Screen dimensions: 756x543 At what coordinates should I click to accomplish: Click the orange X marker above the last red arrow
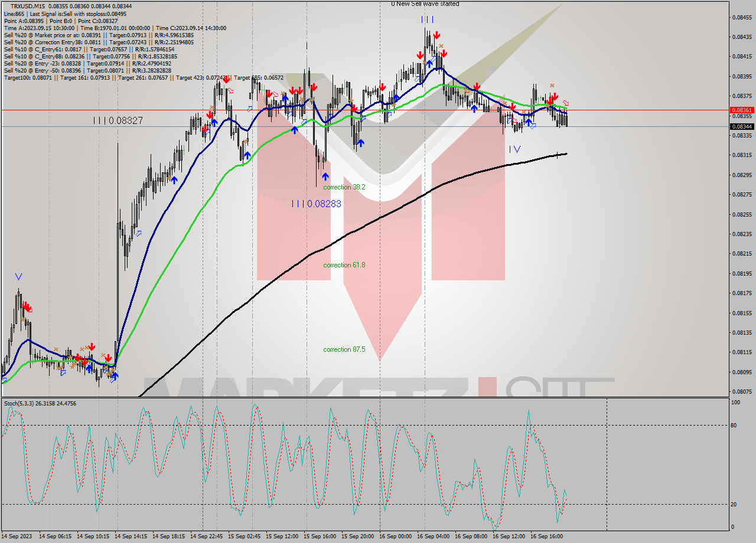pos(552,86)
